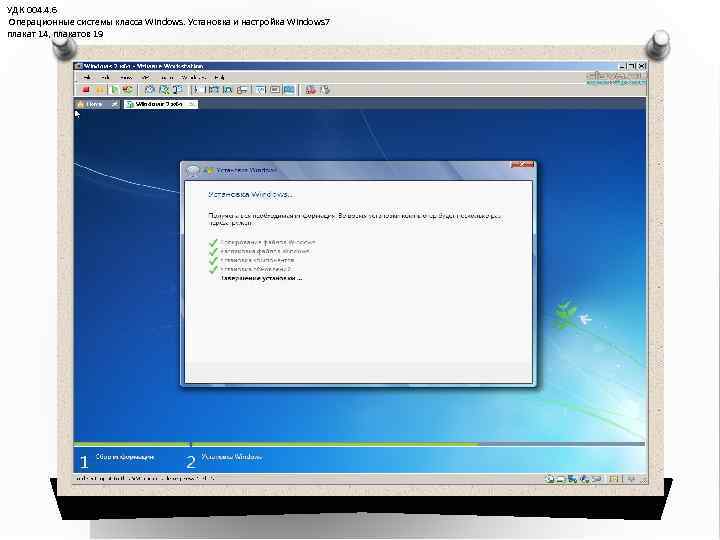Open the File menu in VMware Workstation

point(86,77)
